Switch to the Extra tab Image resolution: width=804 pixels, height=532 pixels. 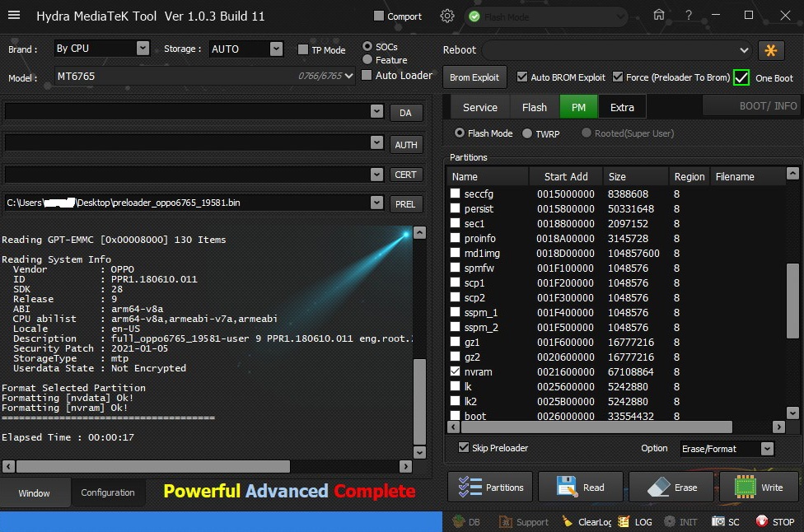tap(622, 107)
